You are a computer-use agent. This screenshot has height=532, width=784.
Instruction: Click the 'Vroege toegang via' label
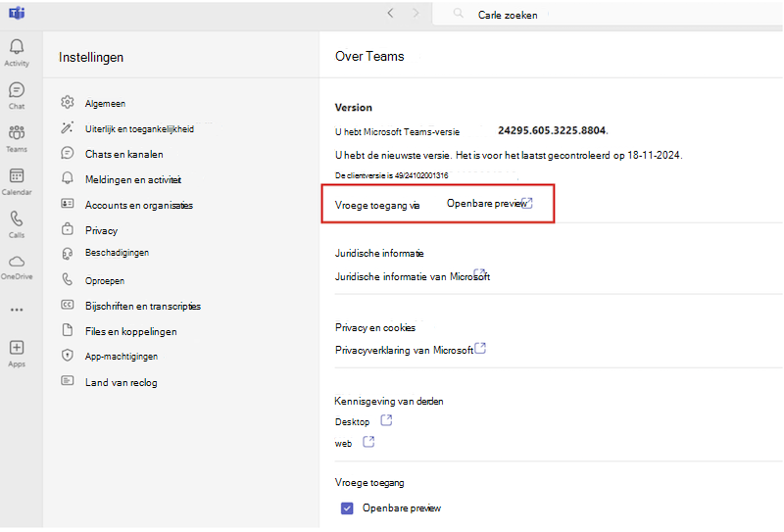click(377, 206)
